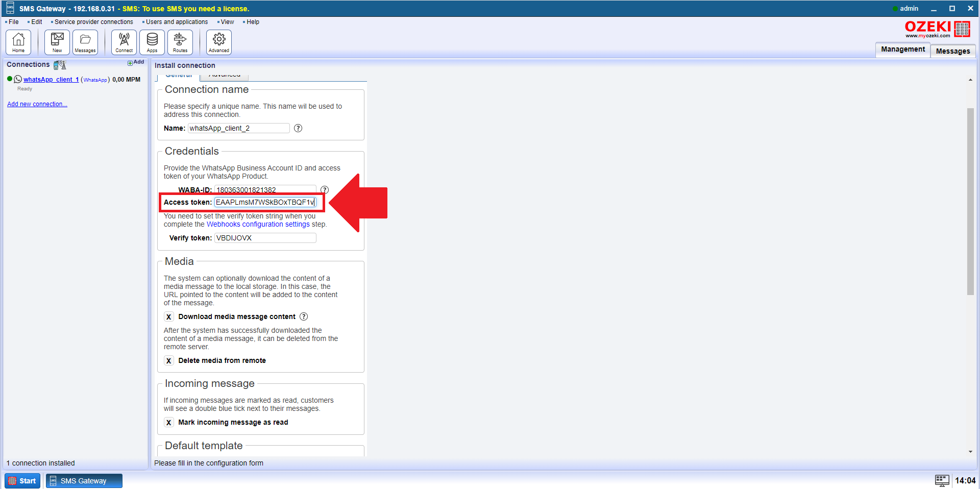The height and width of the screenshot is (489, 980).
Task: Open the Home toolbar button
Action: [18, 42]
